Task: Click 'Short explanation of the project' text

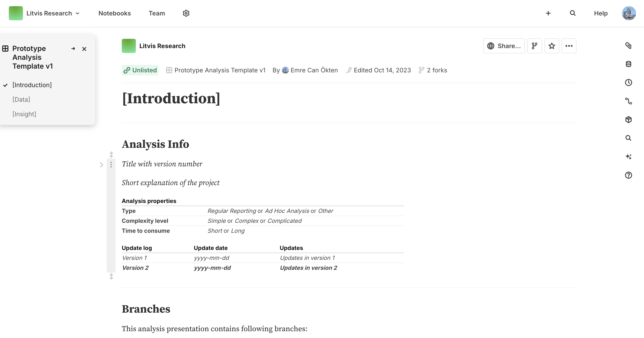Action: (170, 183)
